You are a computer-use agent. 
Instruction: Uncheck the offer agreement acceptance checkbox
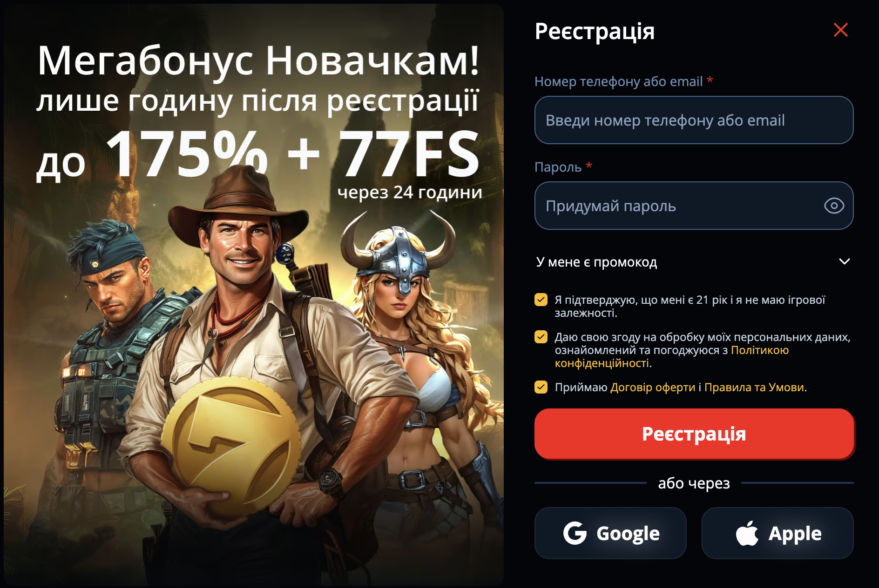pos(541,387)
